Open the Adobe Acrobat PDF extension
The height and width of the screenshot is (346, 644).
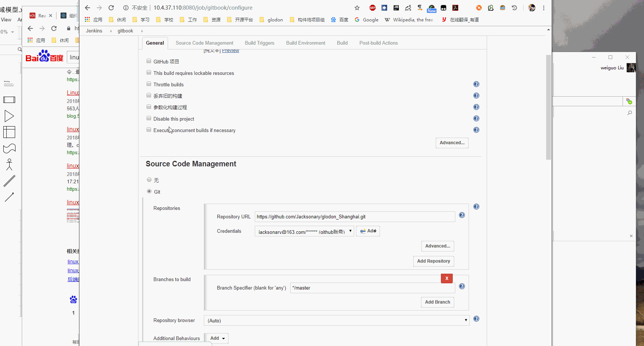pyautogui.click(x=455, y=8)
